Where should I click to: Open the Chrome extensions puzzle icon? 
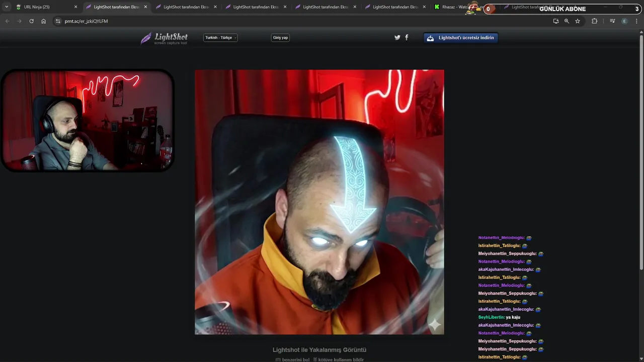(x=594, y=21)
